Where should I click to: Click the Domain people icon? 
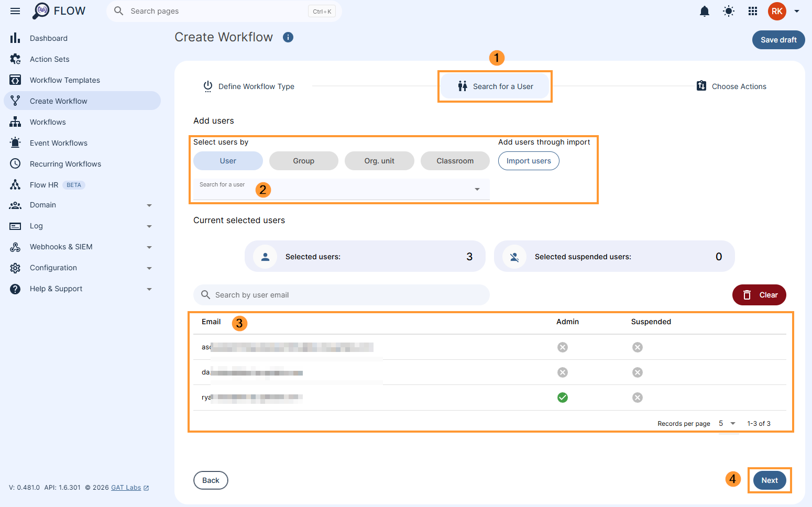pos(15,205)
